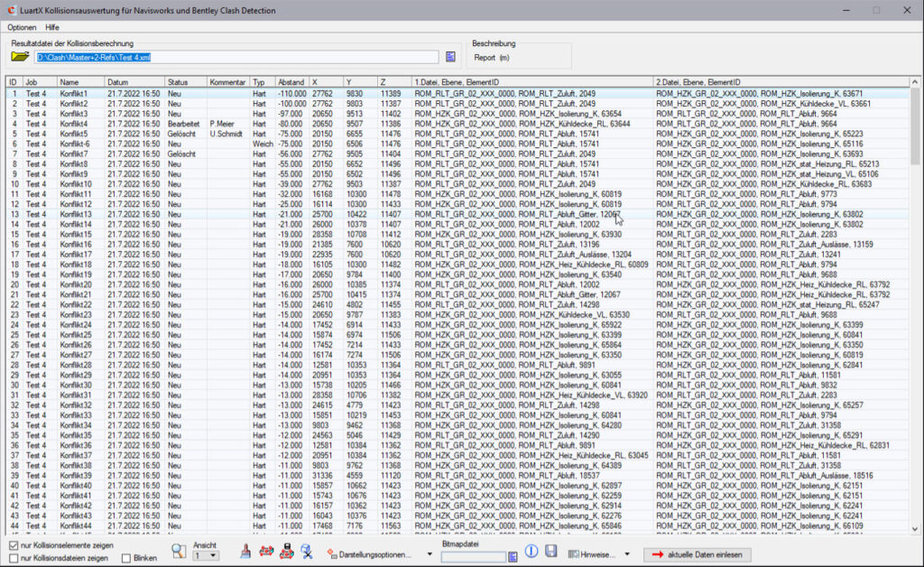Screen dimensions: 924x567
Task: Select the row named Konflikt39
Action: tap(457, 476)
